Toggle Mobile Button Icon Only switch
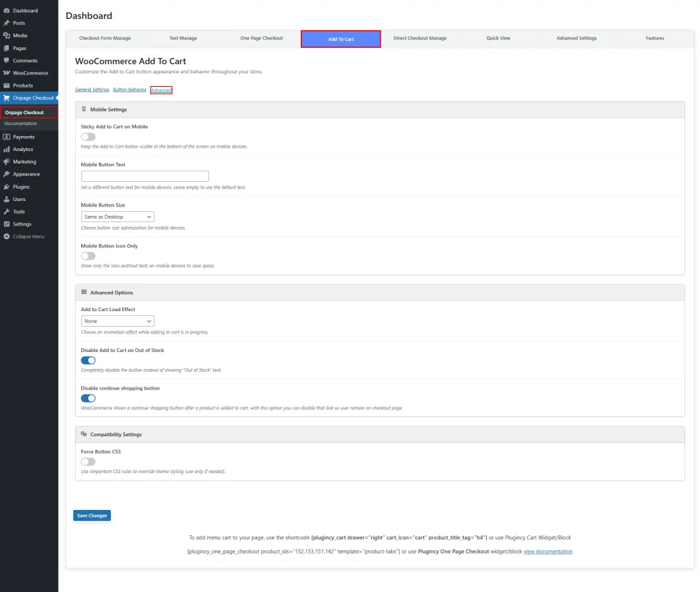Viewport: 700px width, 592px height. [88, 256]
